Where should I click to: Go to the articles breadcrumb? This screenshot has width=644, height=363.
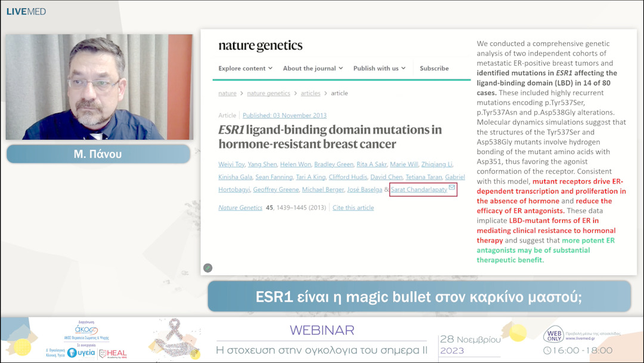[x=310, y=93]
